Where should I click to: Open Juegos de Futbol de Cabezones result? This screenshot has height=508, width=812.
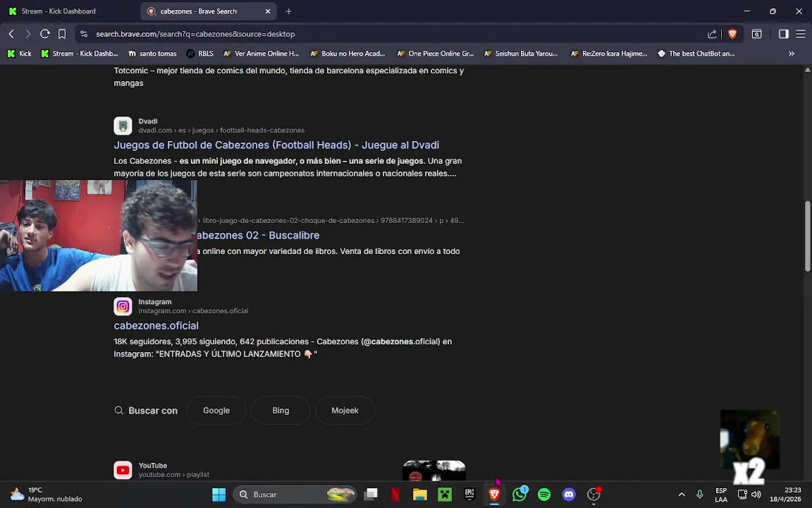tap(276, 145)
